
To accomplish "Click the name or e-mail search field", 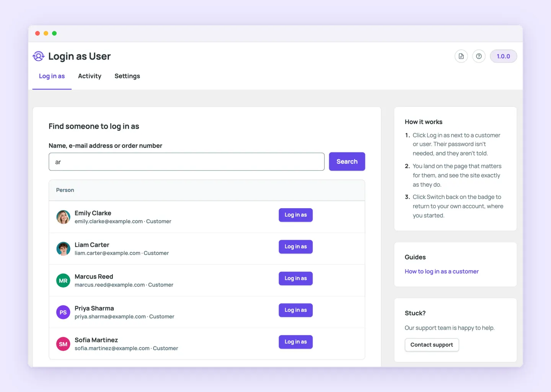I will click(x=186, y=162).
